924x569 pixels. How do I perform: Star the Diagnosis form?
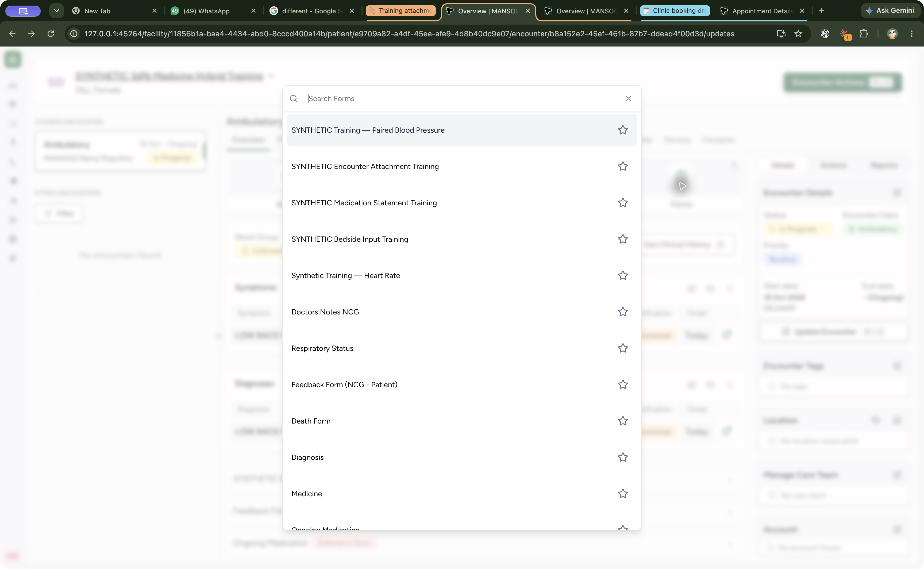623,457
